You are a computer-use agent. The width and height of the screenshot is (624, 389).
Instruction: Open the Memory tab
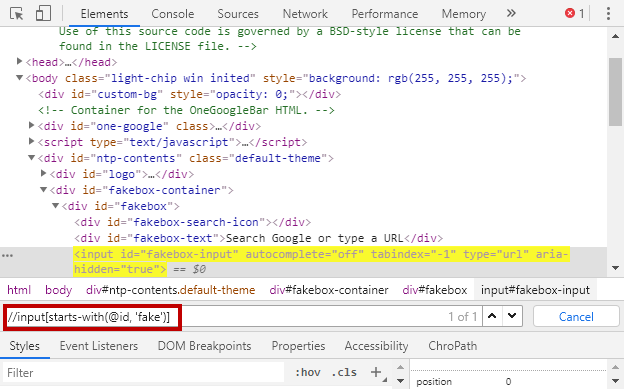(x=464, y=14)
